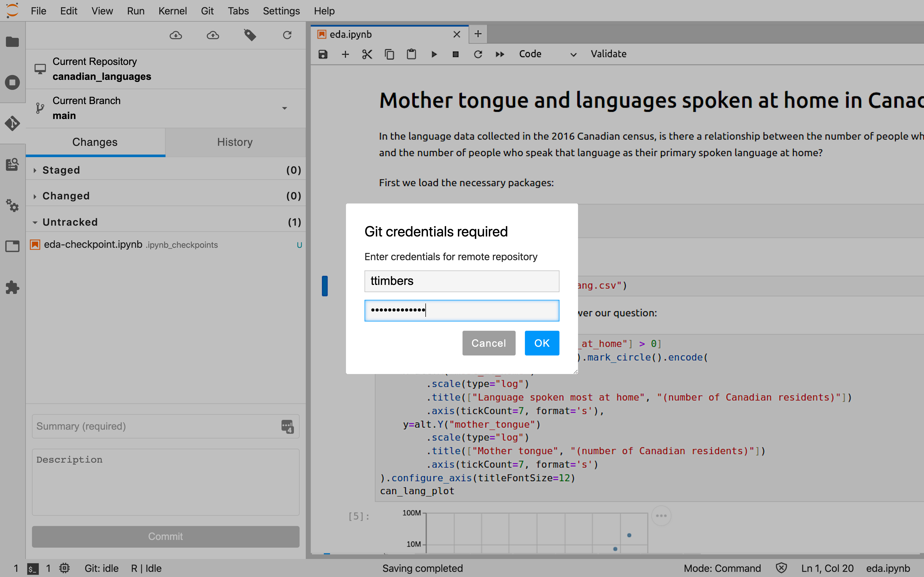Open the file browser folder sidebar icon
Screen dimensions: 924x577
(12, 41)
